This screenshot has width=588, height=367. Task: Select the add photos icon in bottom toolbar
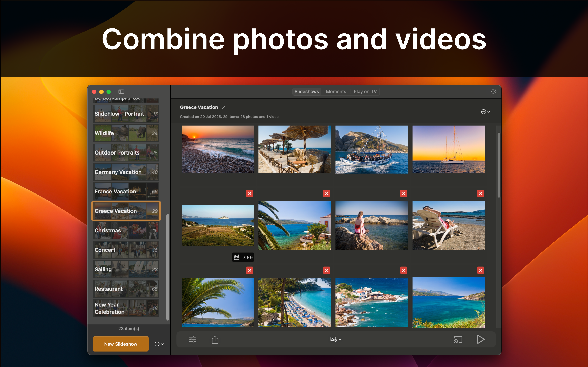(333, 339)
